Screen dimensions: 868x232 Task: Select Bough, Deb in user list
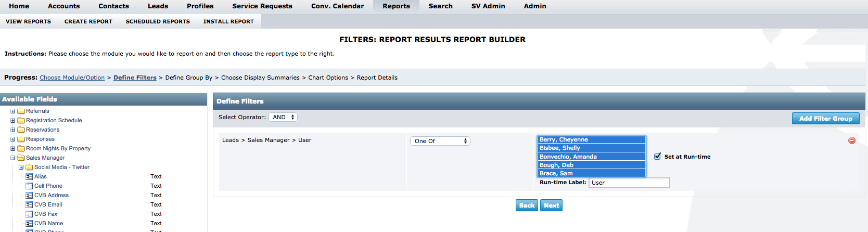[x=591, y=165]
